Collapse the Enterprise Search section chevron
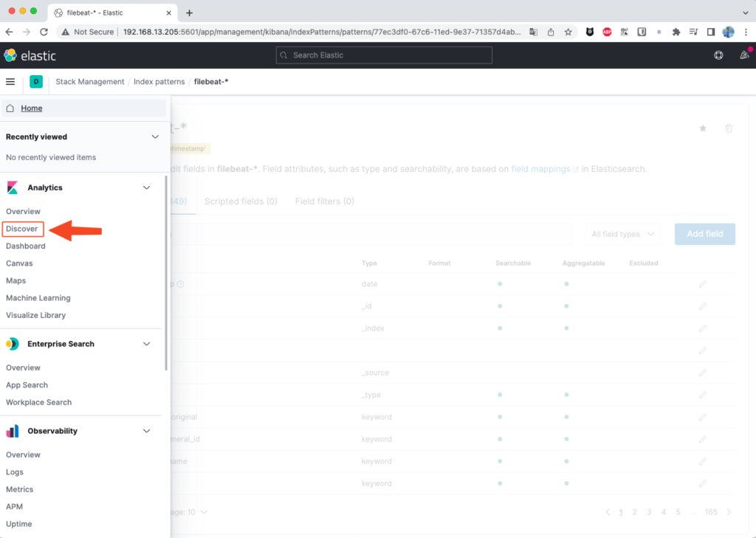This screenshot has width=756, height=538. click(147, 344)
